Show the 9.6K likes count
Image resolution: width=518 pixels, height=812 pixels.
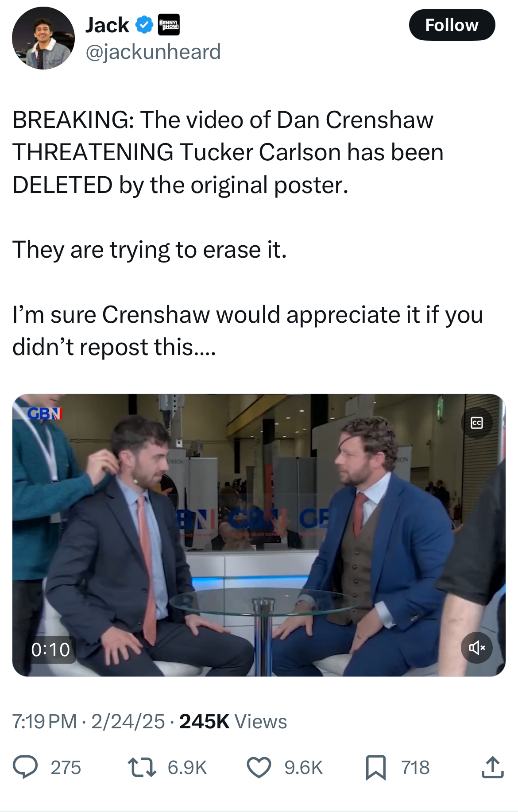click(x=304, y=768)
